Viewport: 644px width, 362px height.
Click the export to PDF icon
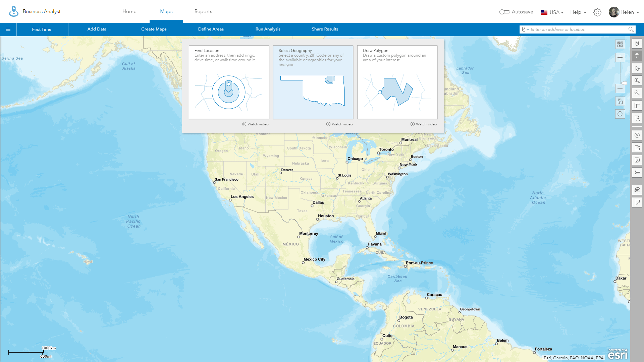[x=637, y=160]
